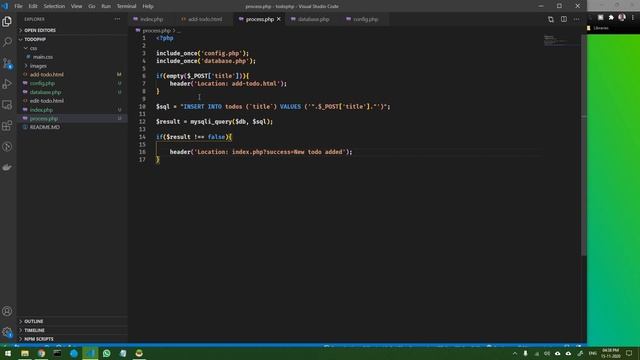Image resolution: width=640 pixels, height=360 pixels.
Task: Open database.php in the file tree
Action: [45, 92]
